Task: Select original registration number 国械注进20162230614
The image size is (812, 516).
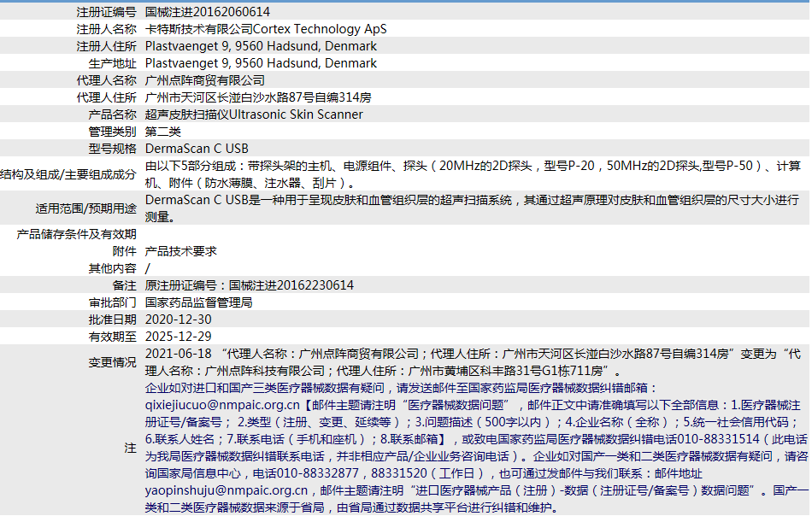Action: (x=291, y=285)
